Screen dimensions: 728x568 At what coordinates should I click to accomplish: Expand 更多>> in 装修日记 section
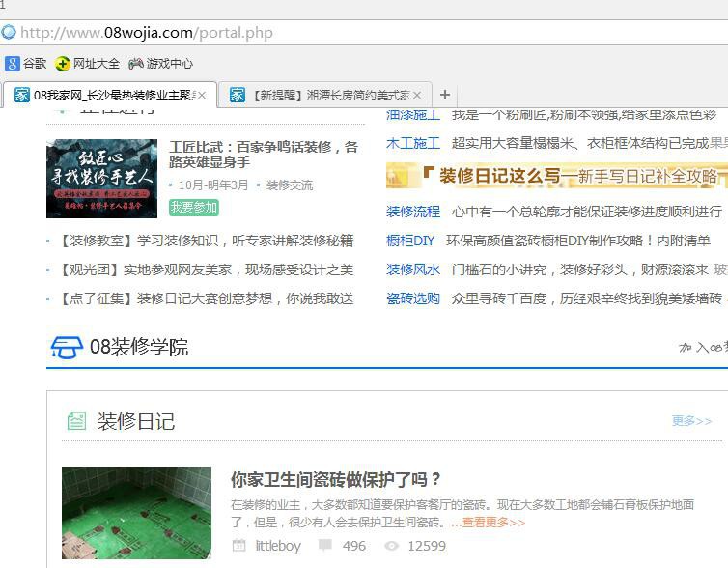click(x=691, y=421)
